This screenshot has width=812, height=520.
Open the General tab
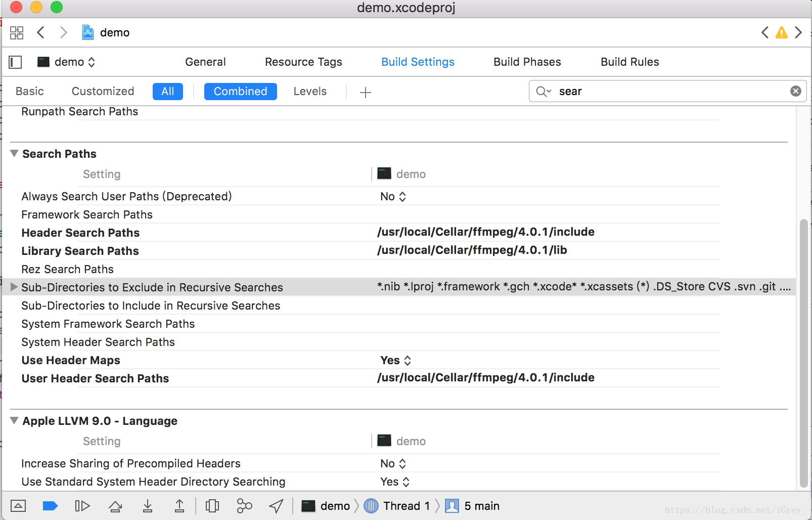click(205, 62)
